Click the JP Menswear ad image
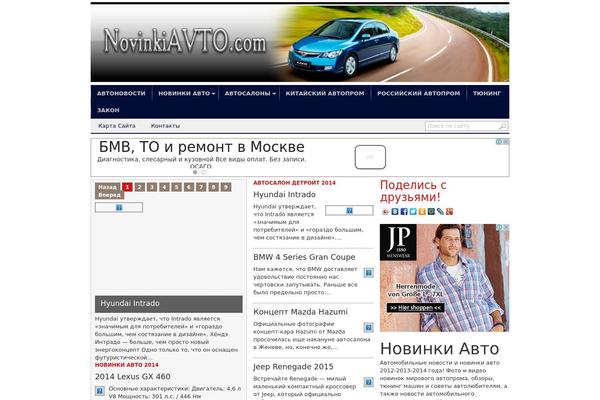The image size is (600, 400). click(444, 278)
